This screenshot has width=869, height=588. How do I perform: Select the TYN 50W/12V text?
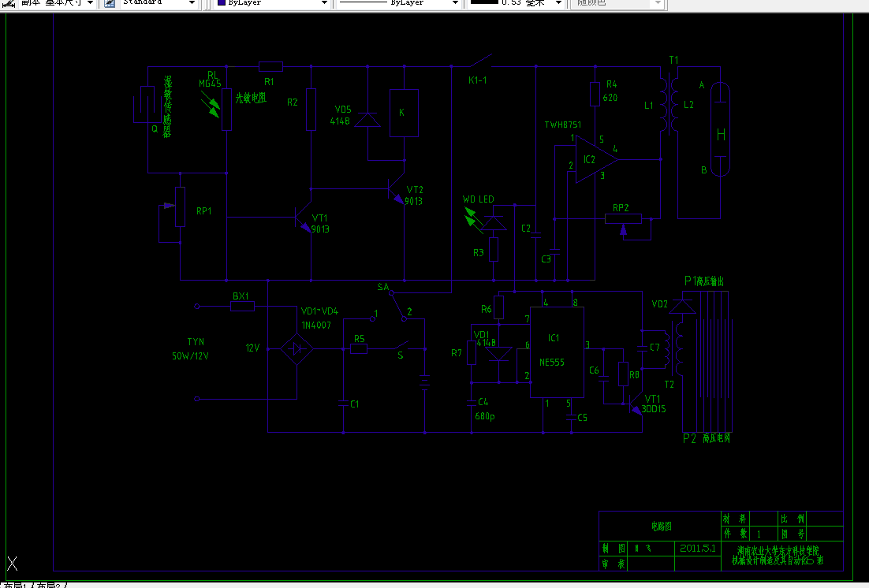[190, 349]
